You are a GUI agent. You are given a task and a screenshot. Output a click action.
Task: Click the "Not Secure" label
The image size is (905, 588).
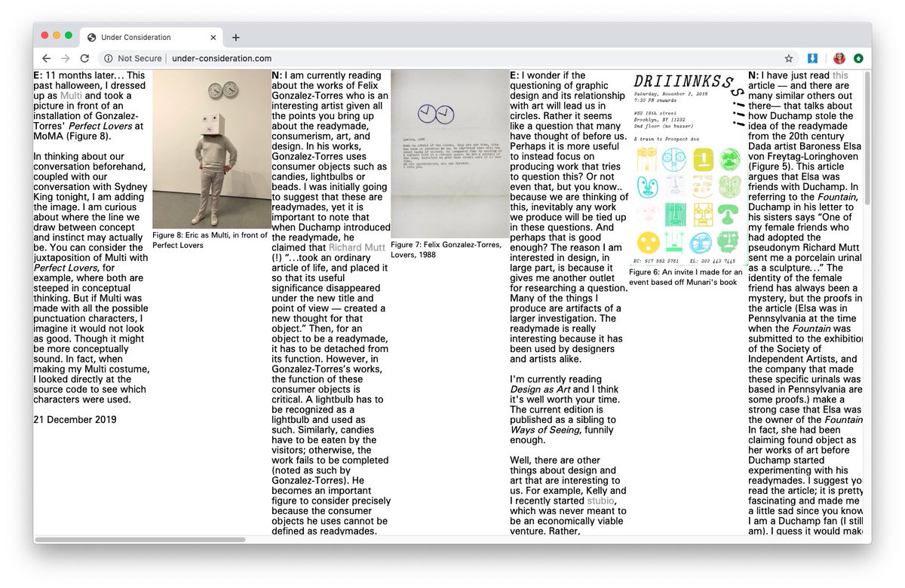140,58
